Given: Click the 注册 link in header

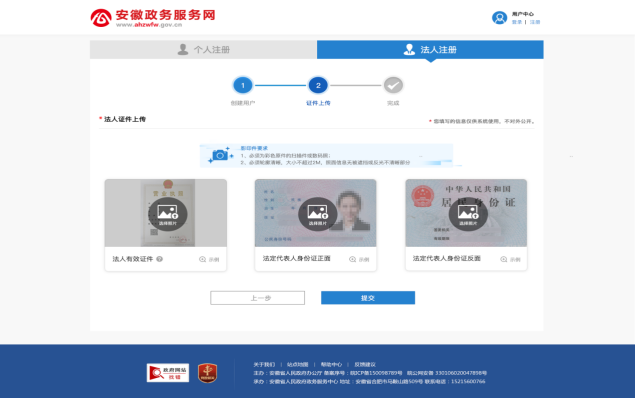Looking at the screenshot, I should coord(535,22).
